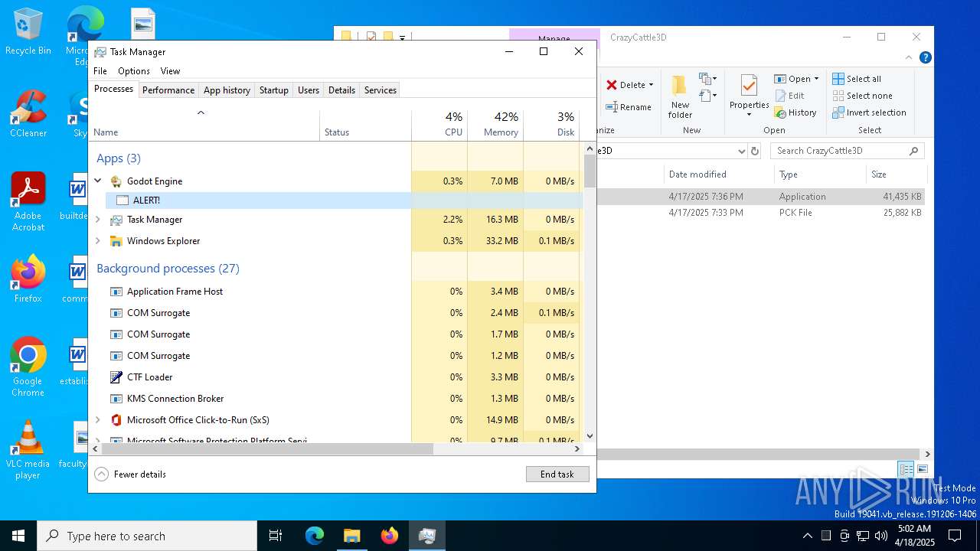Viewport: 980px width, 551px height.
Task: Select the PCK File row in Explorer
Action: (x=762, y=213)
